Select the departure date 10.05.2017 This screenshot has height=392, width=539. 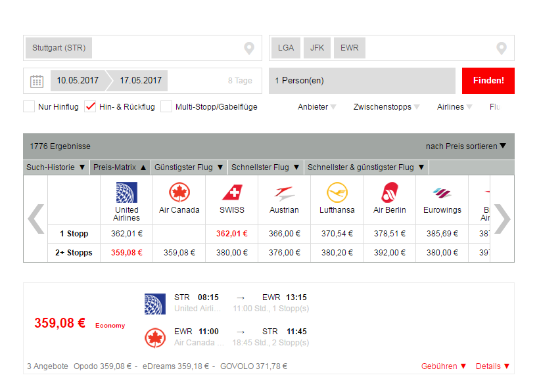[x=78, y=81]
